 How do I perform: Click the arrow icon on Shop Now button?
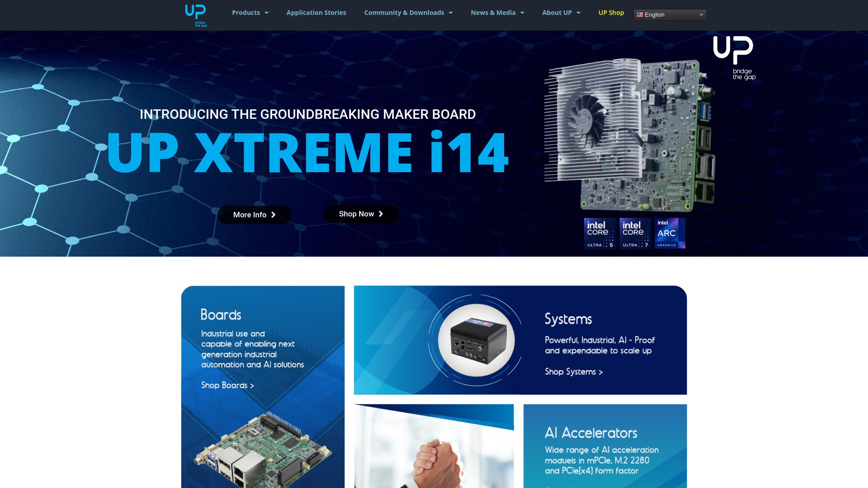[x=380, y=214]
